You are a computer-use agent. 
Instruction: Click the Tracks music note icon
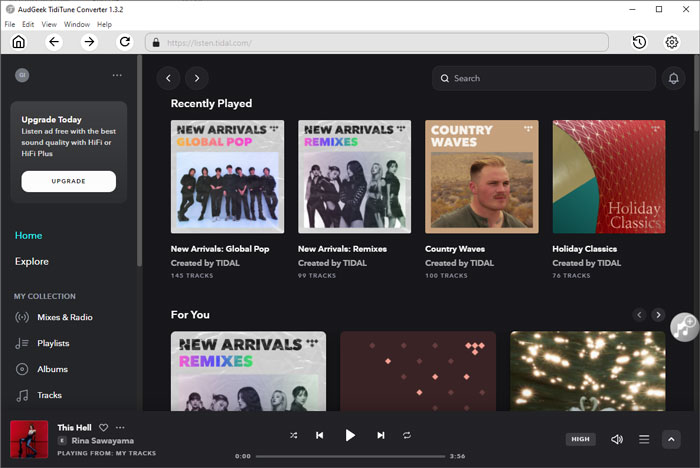point(22,395)
